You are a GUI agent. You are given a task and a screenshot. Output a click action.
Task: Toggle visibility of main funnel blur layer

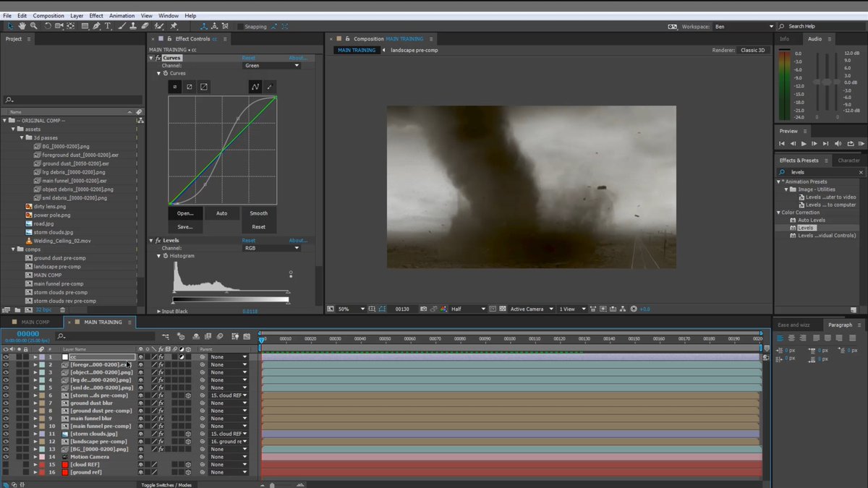[6, 419]
